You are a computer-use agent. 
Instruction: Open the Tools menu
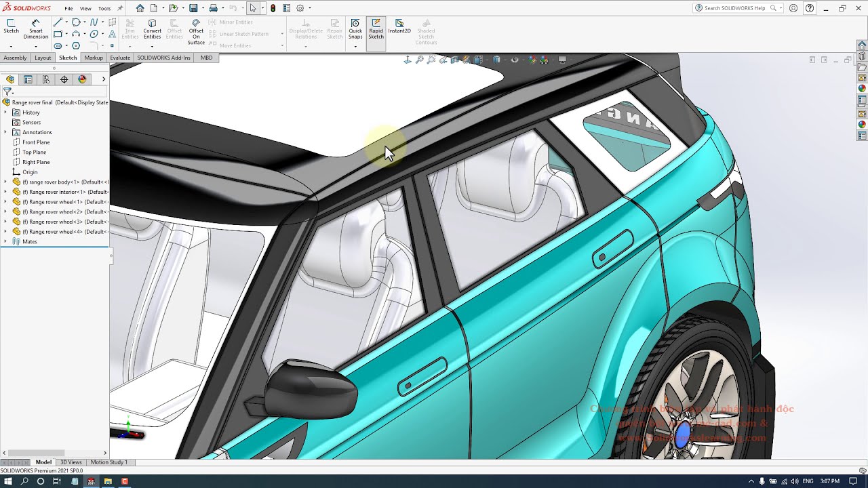(104, 9)
